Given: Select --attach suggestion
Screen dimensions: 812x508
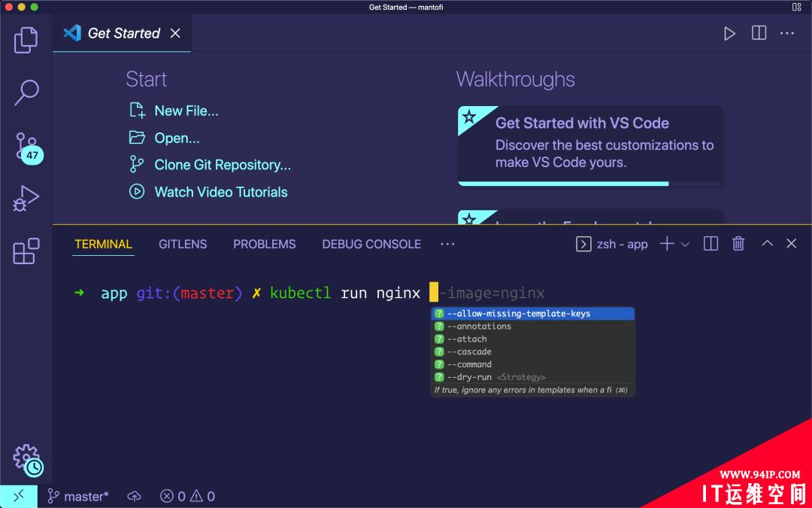Looking at the screenshot, I should (x=533, y=339).
